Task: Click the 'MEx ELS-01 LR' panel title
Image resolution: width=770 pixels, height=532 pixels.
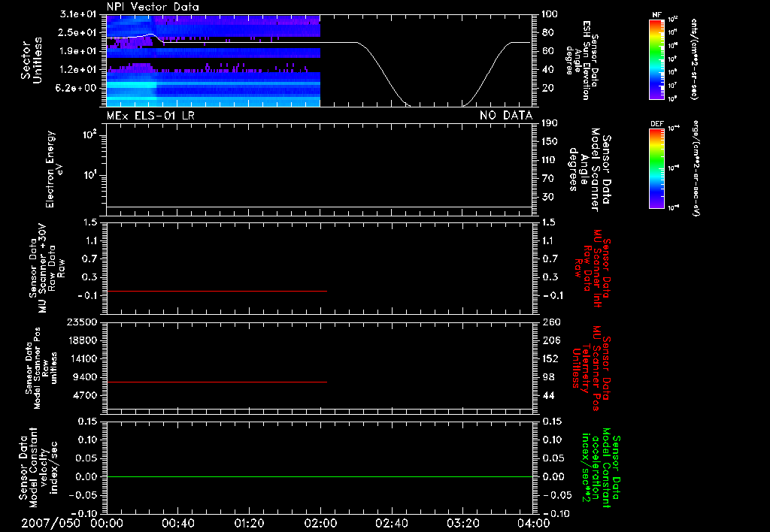Action: pos(150,116)
